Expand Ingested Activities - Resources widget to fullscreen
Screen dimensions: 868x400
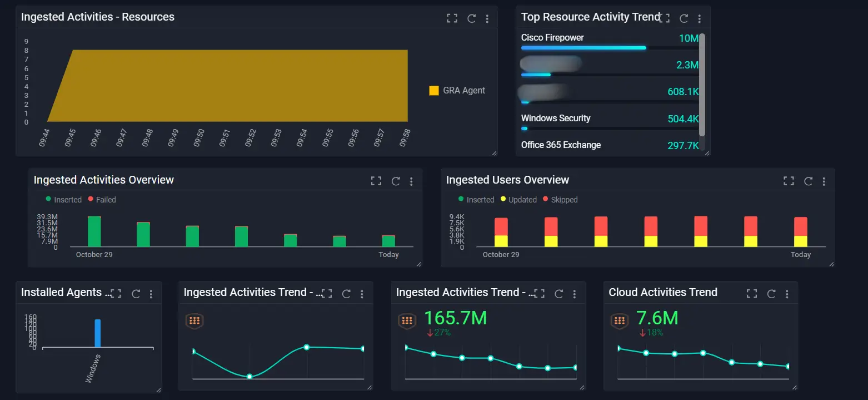[x=452, y=18]
